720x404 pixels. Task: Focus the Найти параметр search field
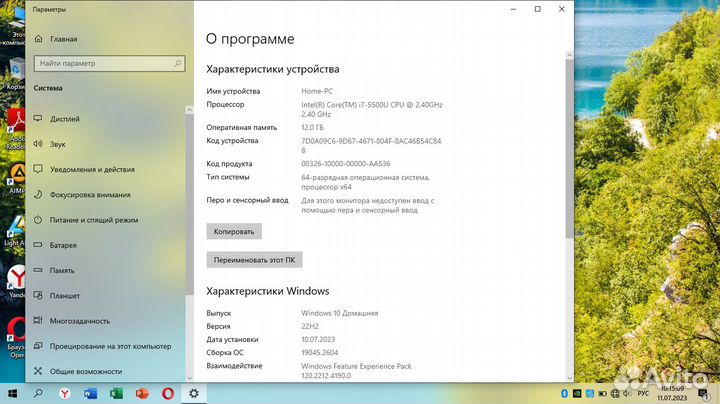point(109,63)
